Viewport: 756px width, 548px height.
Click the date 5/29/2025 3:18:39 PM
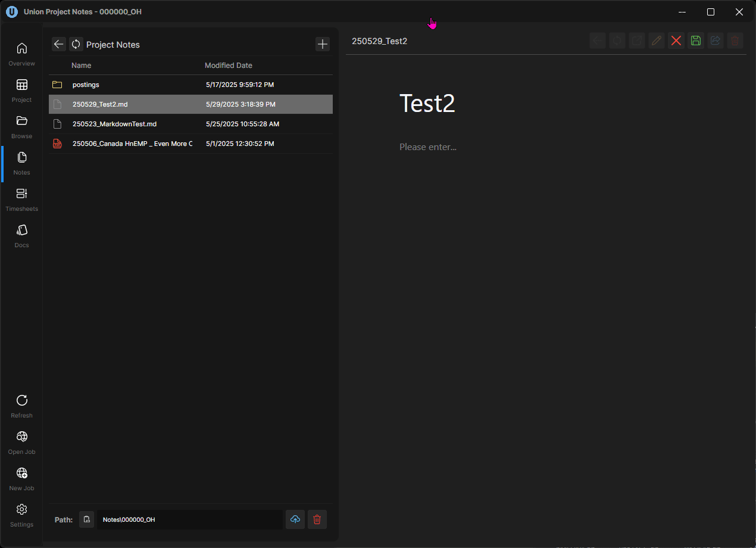(240, 104)
